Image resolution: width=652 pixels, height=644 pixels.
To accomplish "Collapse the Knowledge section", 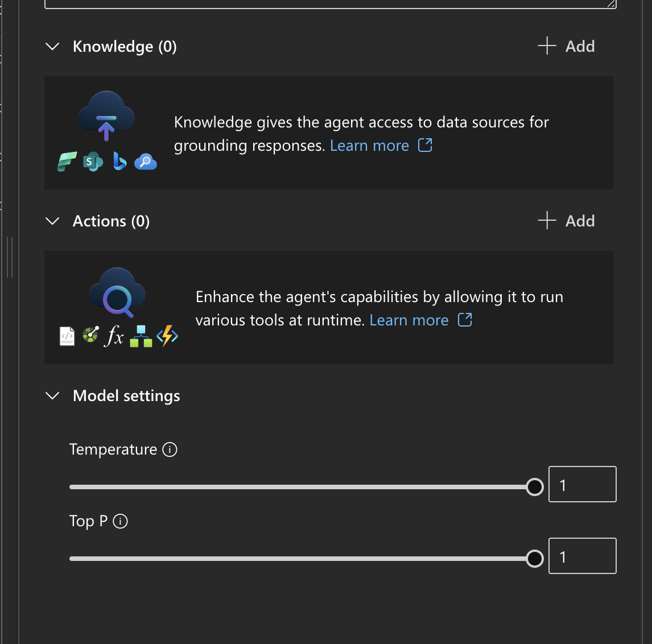I will click(52, 47).
